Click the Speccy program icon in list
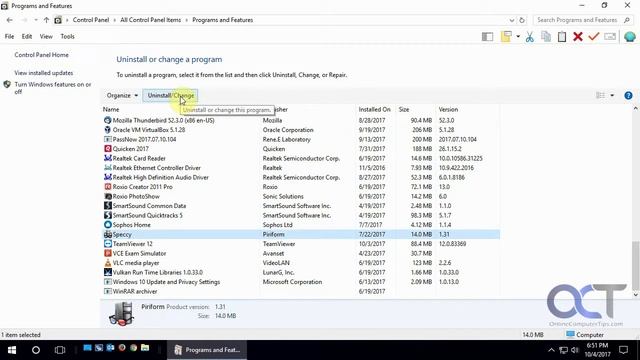The image size is (640, 360). [108, 234]
